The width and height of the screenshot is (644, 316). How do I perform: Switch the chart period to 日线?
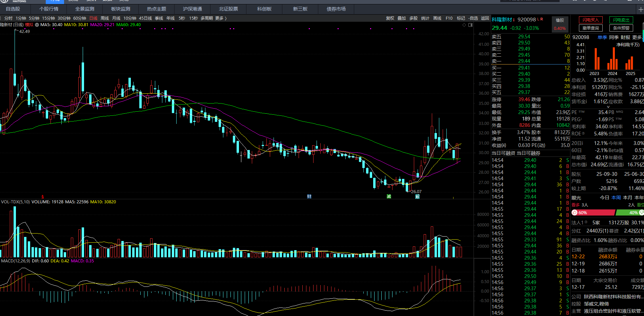coord(93,18)
